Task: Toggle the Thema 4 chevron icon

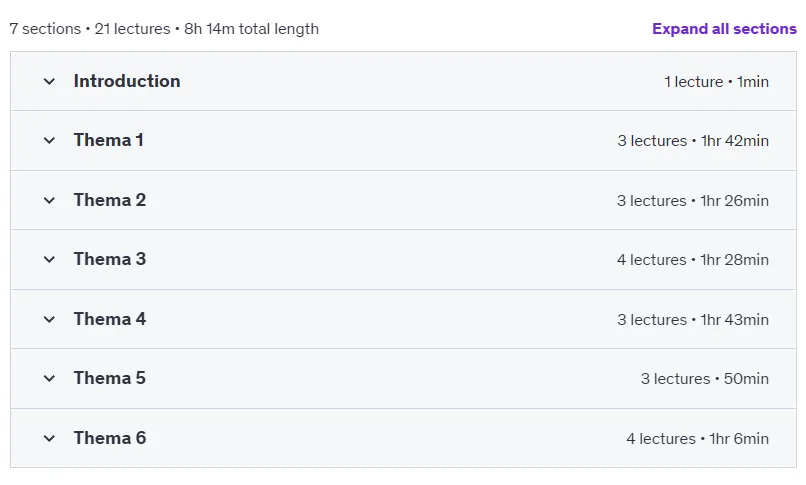Action: (49, 320)
